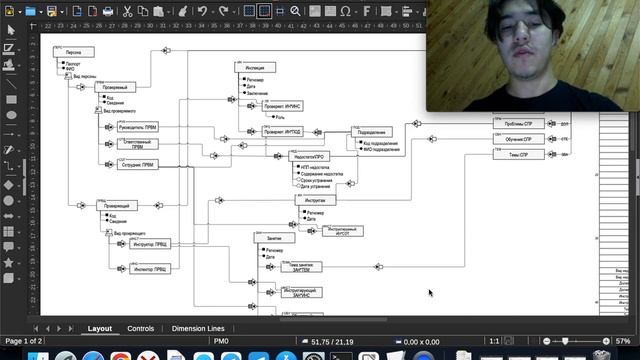Go to the last layer tab arrow
Viewport: 640px width, 360px height.
[x=71, y=329]
